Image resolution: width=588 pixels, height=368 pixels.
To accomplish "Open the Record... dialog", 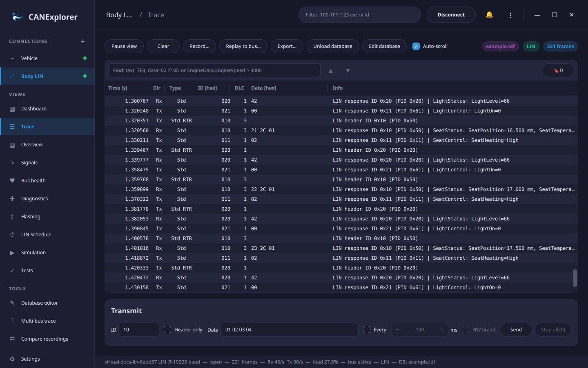I will click(x=199, y=46).
